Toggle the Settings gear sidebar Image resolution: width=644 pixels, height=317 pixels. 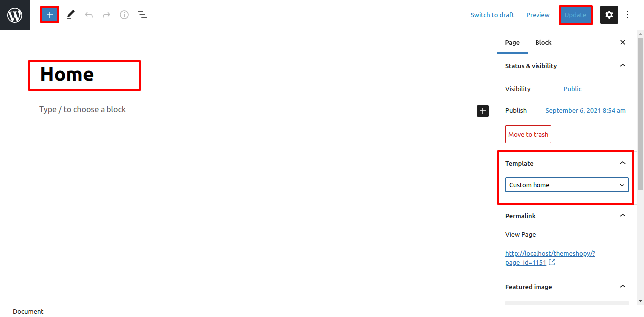609,15
